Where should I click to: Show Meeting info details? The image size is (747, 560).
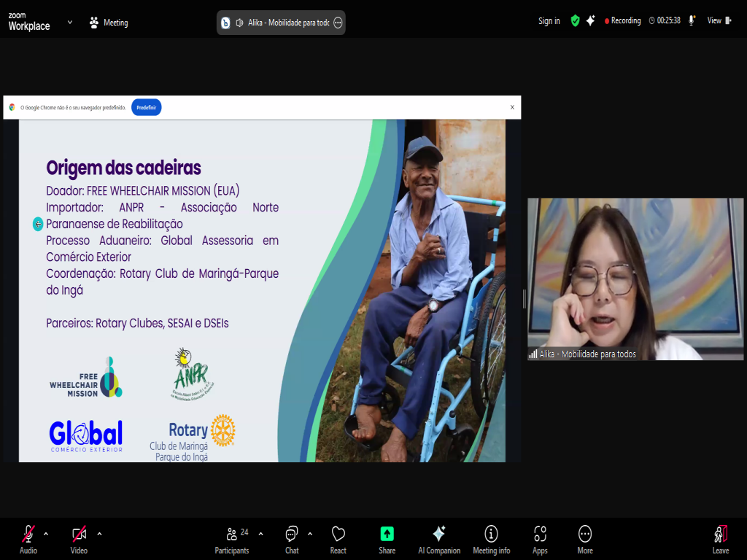491,538
